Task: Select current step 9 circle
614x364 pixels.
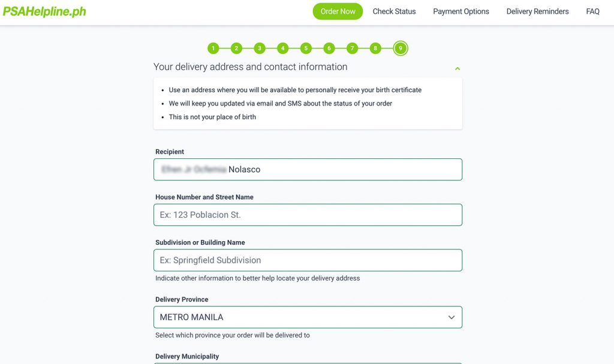Action: (x=400, y=48)
